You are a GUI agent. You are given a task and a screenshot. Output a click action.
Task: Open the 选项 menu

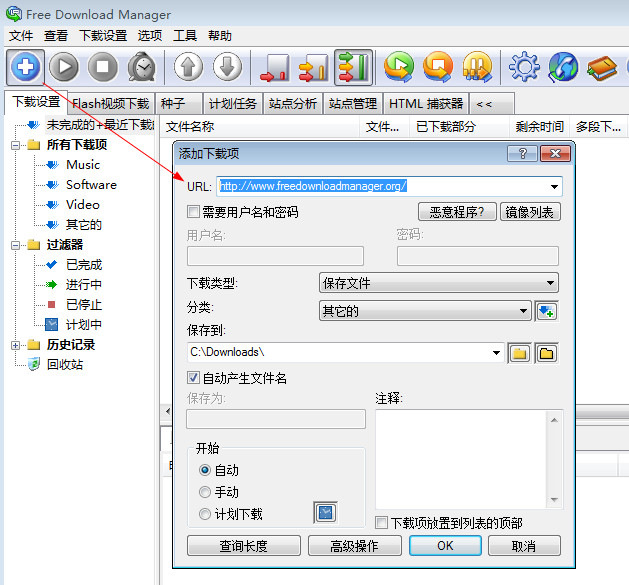150,36
